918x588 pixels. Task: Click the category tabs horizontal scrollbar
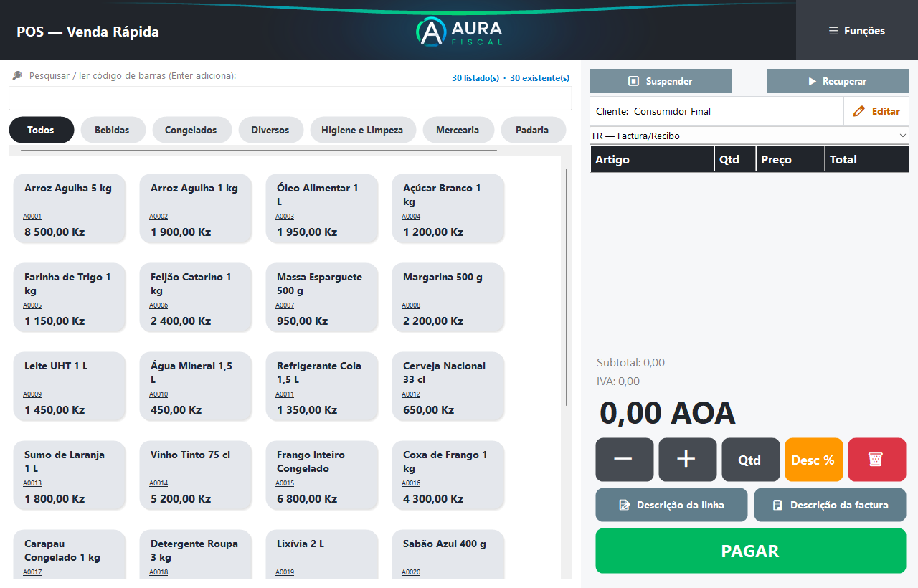click(259, 151)
